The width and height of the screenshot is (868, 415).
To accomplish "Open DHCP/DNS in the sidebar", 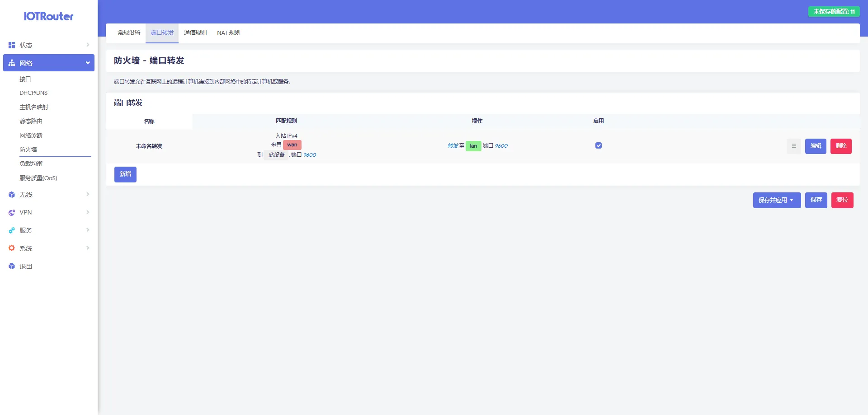I will [x=33, y=93].
